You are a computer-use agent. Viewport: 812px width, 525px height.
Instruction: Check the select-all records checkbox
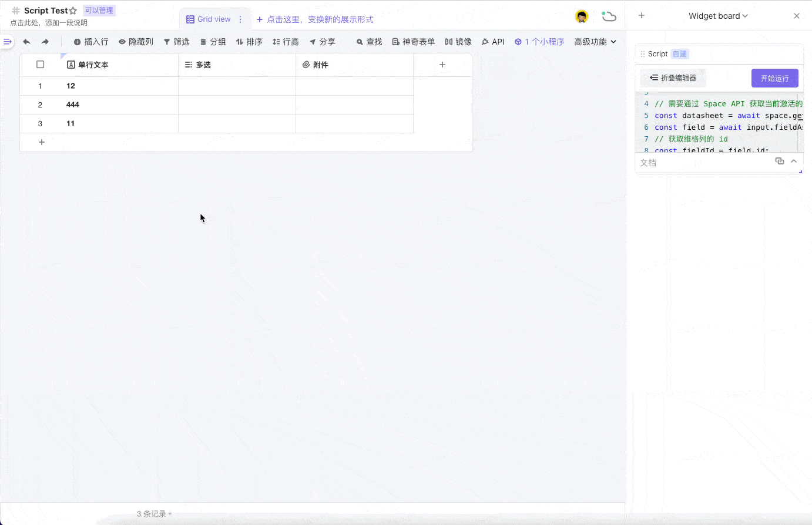point(41,65)
